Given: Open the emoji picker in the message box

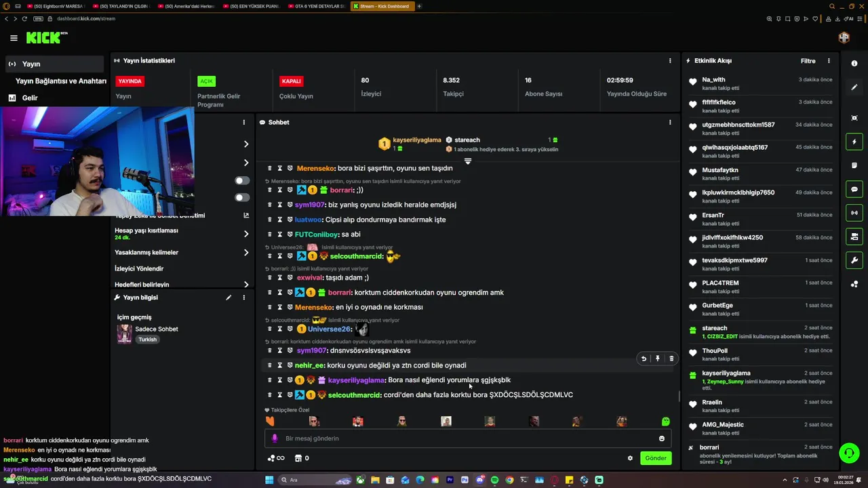Looking at the screenshot, I should (662, 439).
